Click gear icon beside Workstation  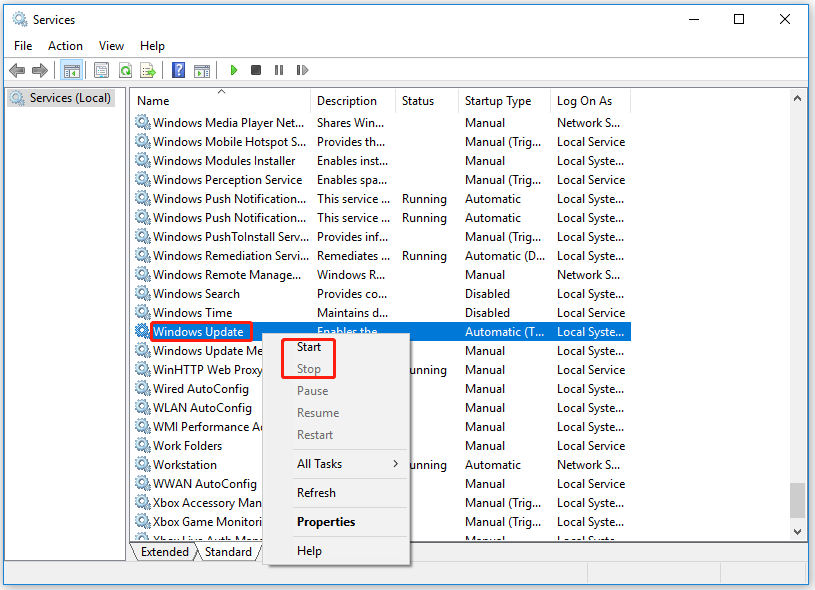143,464
